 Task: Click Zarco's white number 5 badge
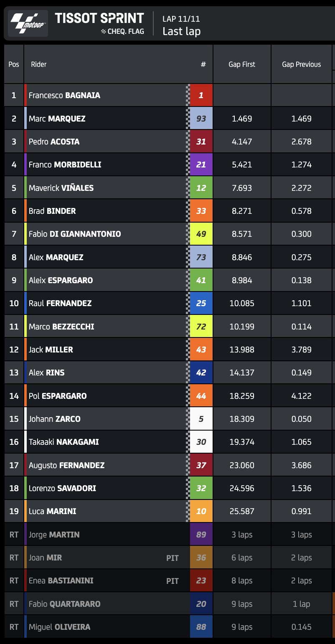click(201, 419)
